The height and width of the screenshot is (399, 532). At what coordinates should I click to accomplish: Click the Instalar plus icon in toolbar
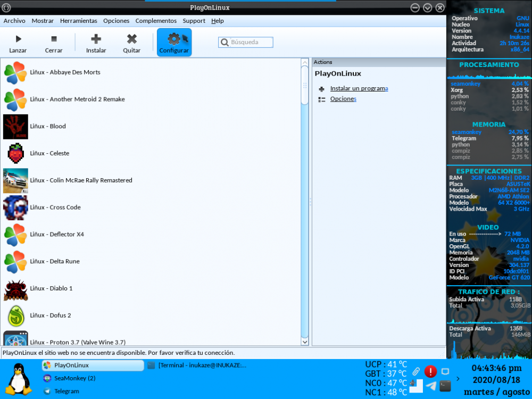click(96, 39)
